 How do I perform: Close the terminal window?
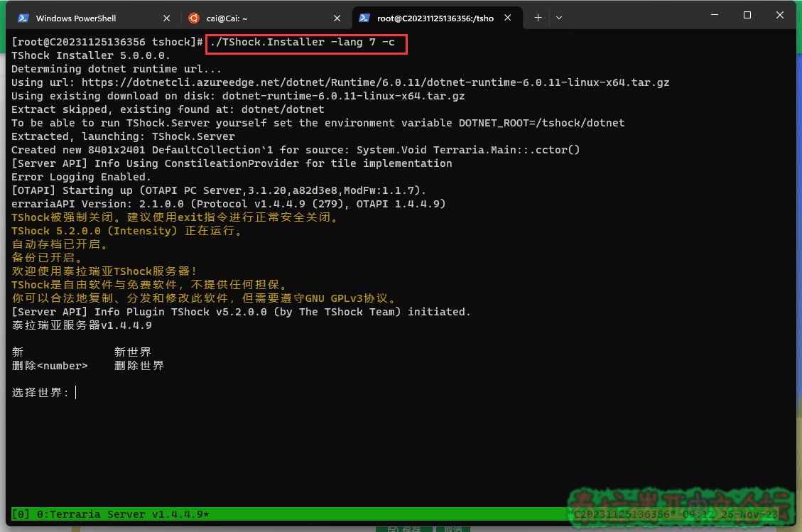(x=779, y=15)
